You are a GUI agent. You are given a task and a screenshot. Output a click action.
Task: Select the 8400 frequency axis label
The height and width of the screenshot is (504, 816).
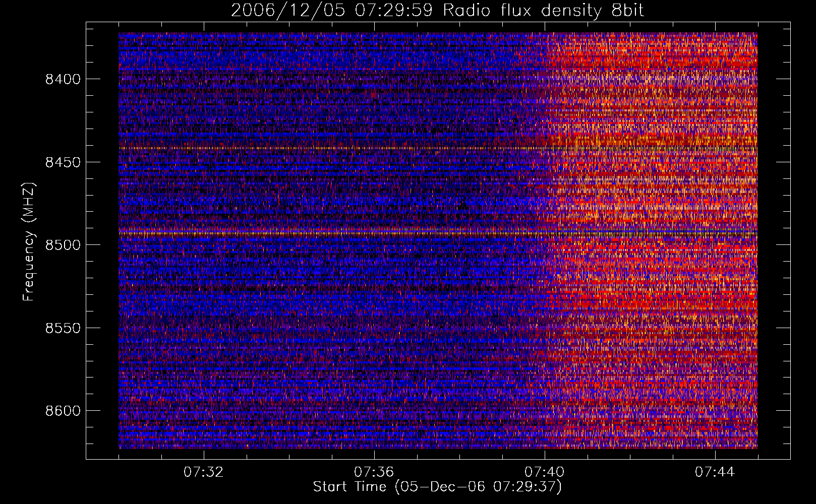(63, 79)
